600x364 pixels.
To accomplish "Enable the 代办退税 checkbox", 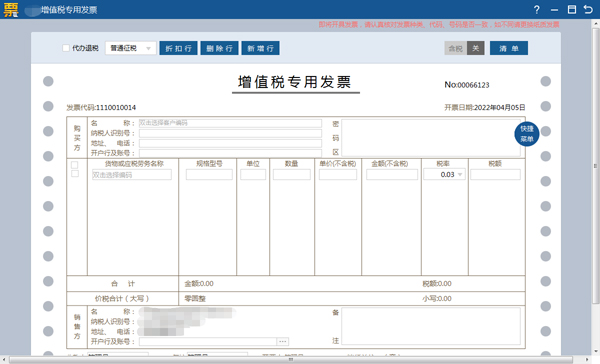I will click(66, 48).
